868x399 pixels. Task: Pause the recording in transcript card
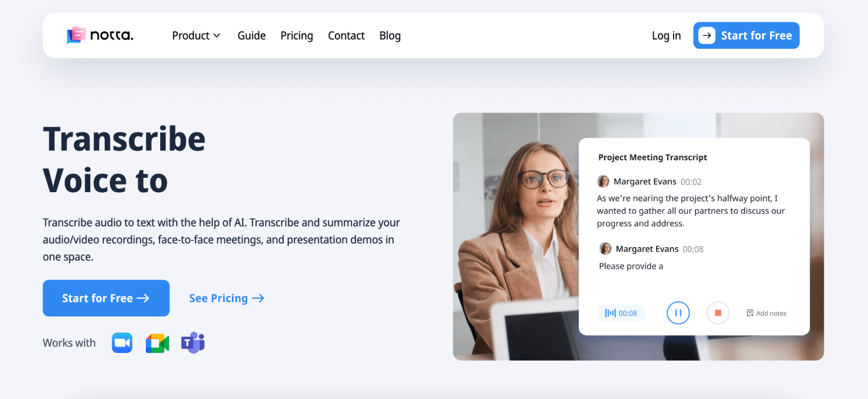678,313
